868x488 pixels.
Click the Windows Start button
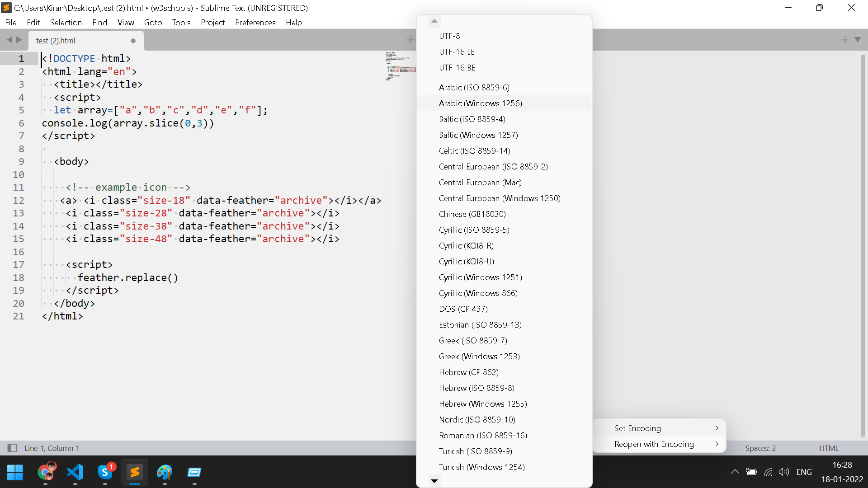click(x=15, y=472)
